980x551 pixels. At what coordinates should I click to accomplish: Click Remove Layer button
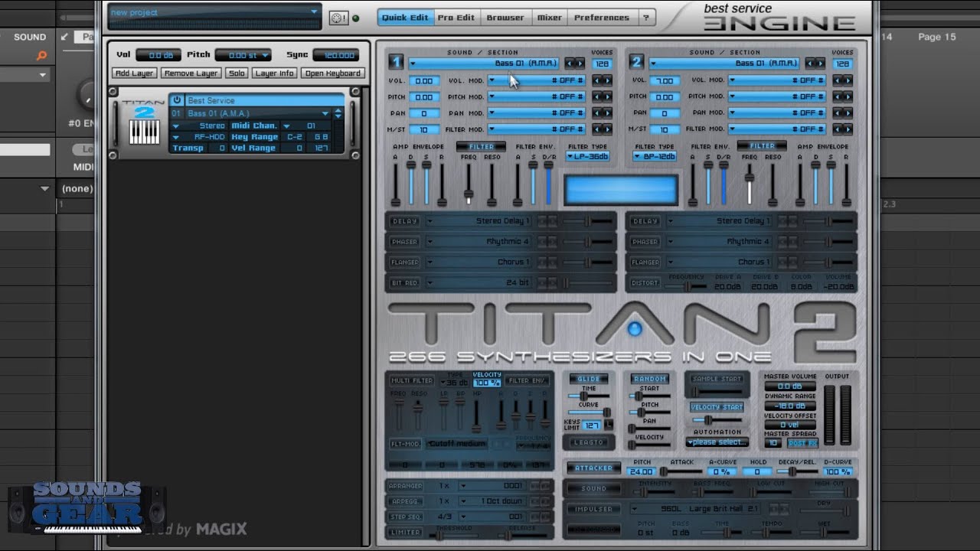pos(191,73)
